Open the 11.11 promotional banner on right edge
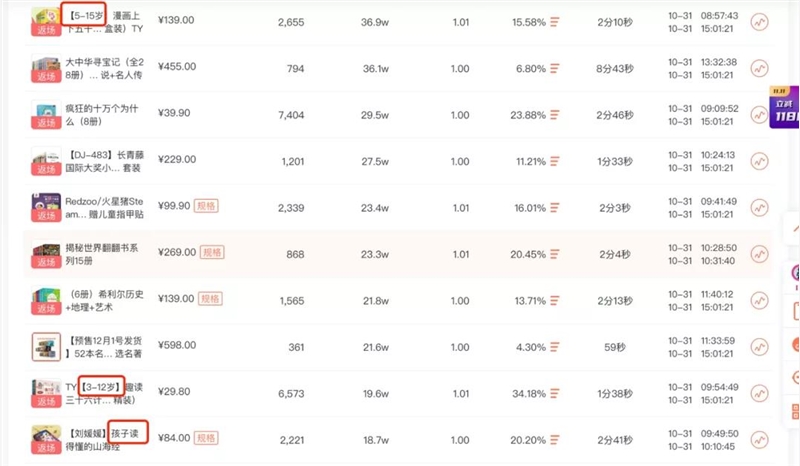The width and height of the screenshot is (800, 466). [784, 108]
